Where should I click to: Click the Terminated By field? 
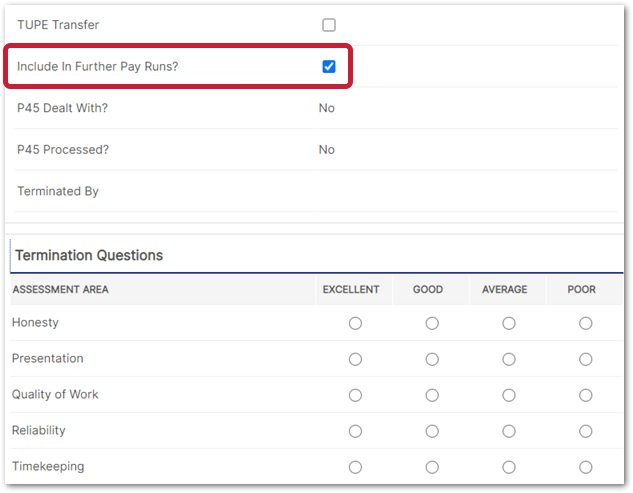(x=400, y=191)
